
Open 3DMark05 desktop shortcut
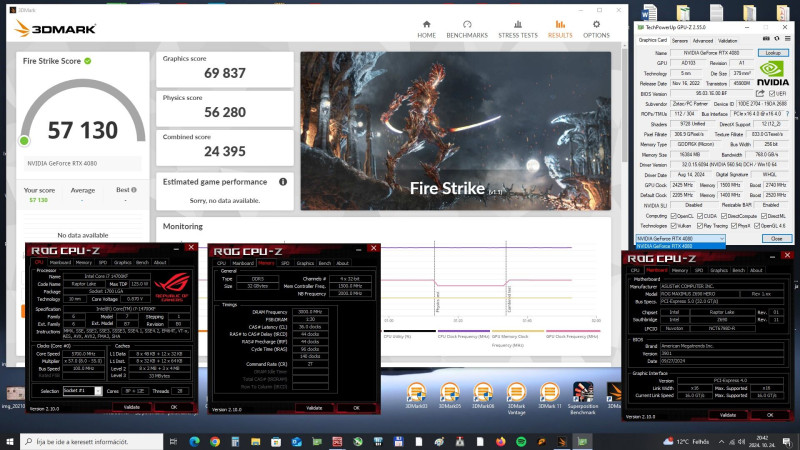(449, 396)
